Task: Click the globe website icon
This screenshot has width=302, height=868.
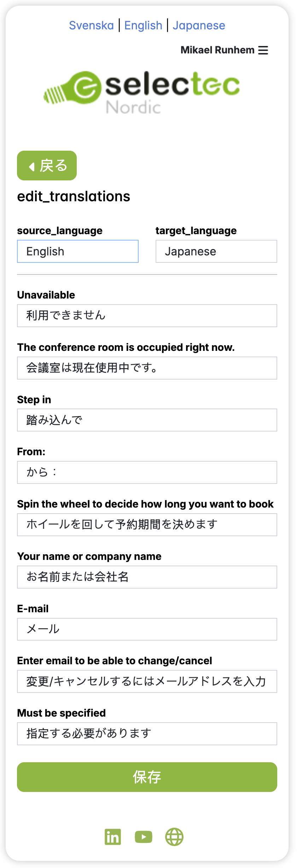Action: (x=174, y=837)
